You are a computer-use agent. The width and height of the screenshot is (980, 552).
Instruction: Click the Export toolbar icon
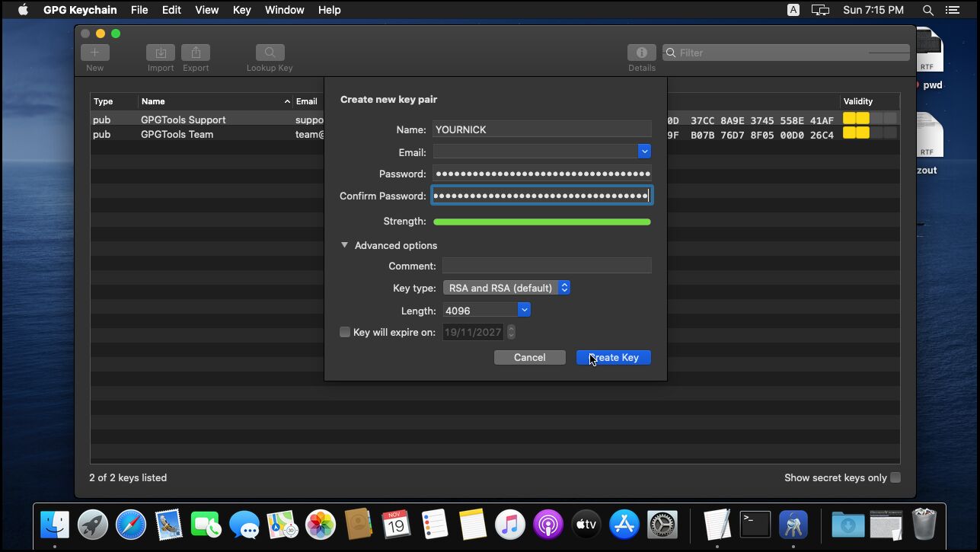196,53
